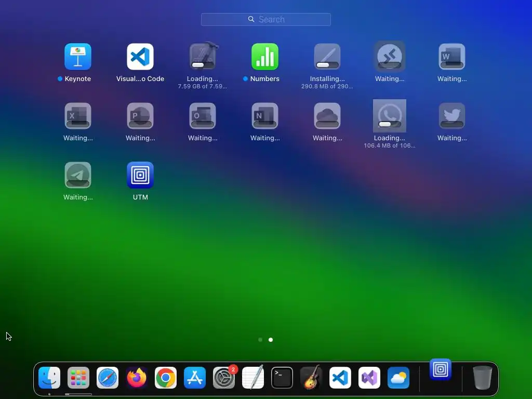Open the Trash in the Dock

(x=482, y=378)
